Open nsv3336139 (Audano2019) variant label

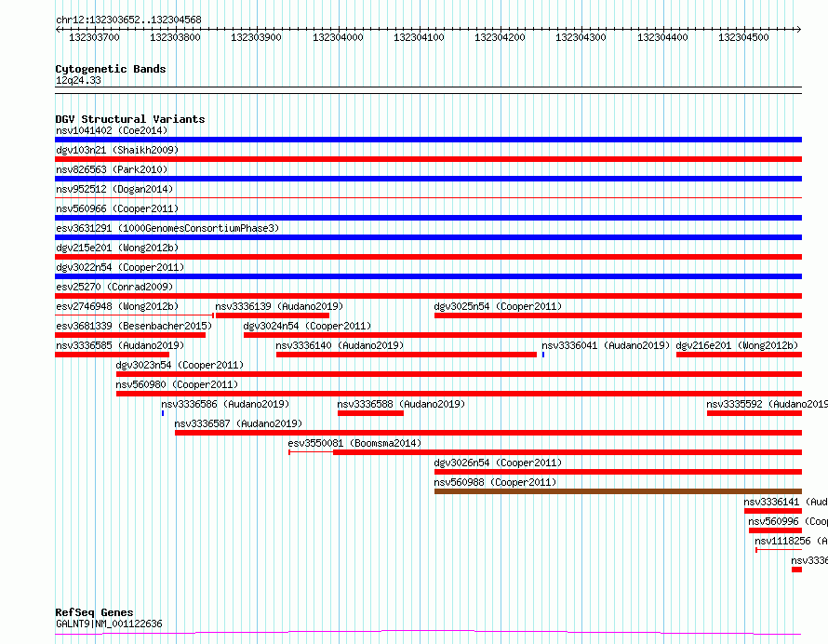(x=279, y=306)
